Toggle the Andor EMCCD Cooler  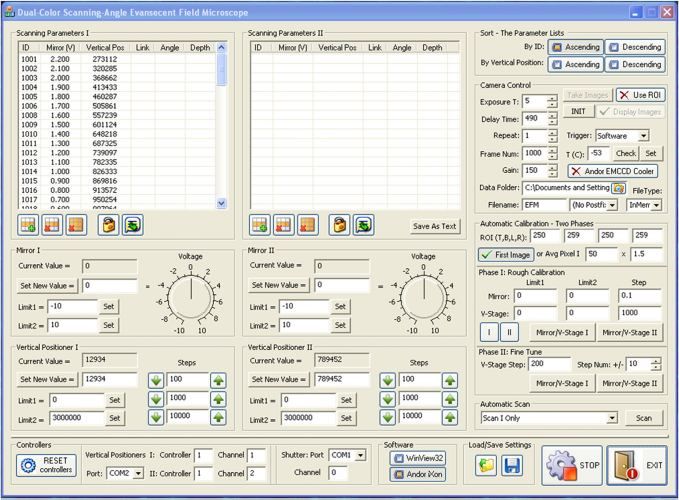pyautogui.click(x=613, y=171)
